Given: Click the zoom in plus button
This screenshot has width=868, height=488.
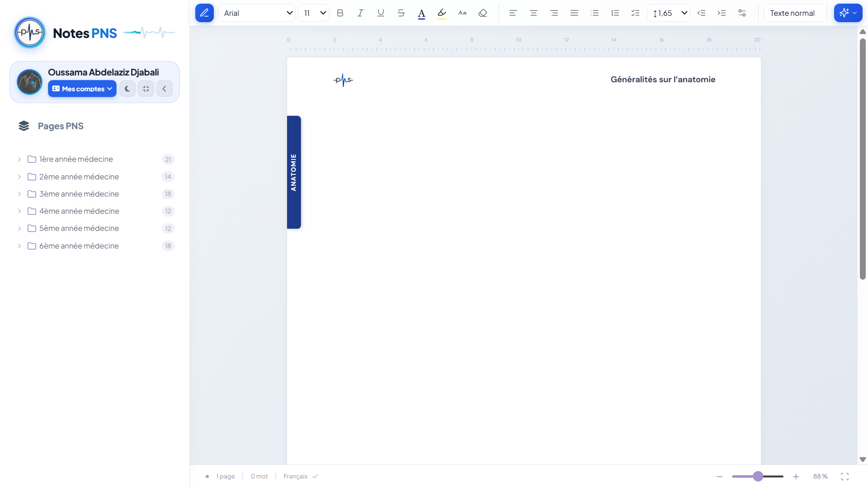Looking at the screenshot, I should click(x=796, y=476).
